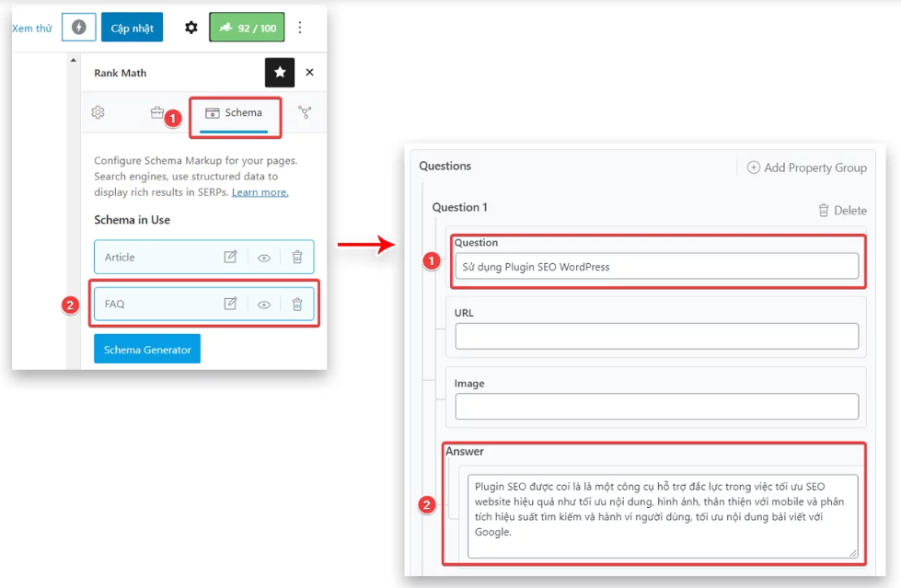Open the settings gear in top toolbar

point(191,28)
